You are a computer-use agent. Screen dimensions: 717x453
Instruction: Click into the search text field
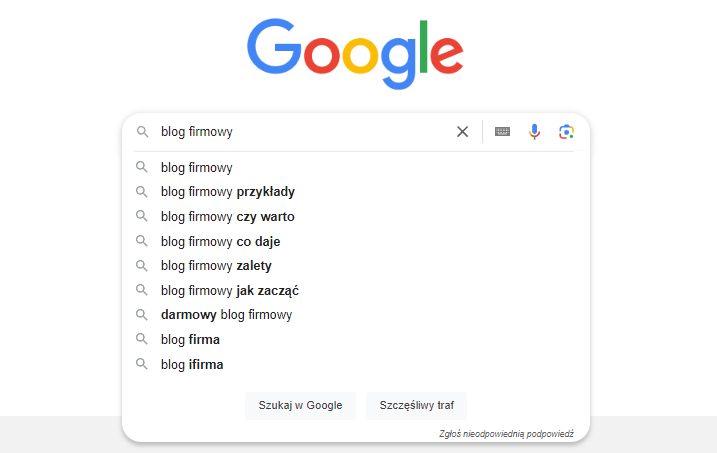pos(300,132)
